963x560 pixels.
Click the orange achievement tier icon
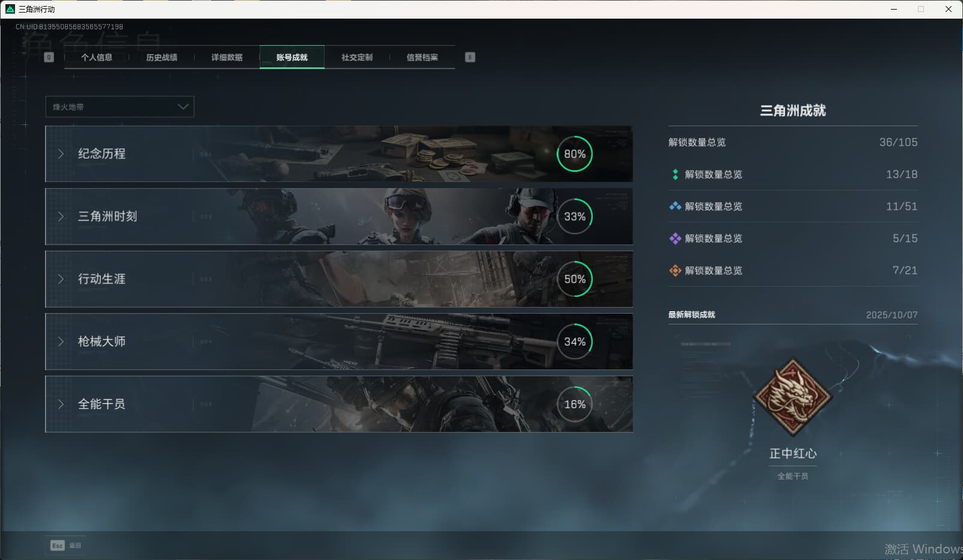click(675, 270)
